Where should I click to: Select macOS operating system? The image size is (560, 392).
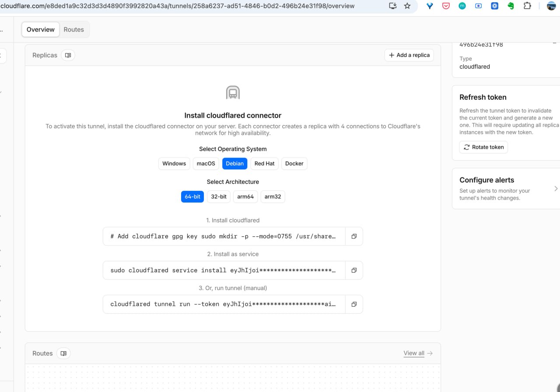[x=206, y=164]
